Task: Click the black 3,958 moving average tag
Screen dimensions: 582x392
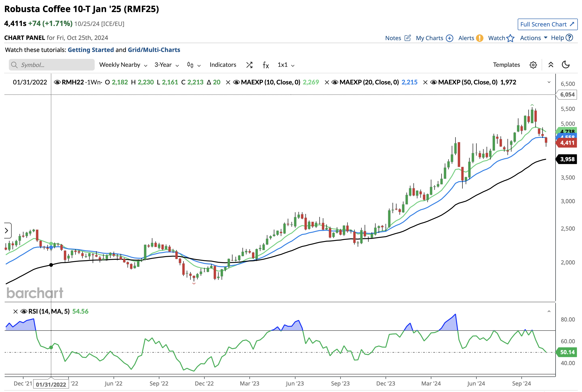Action: (x=567, y=159)
